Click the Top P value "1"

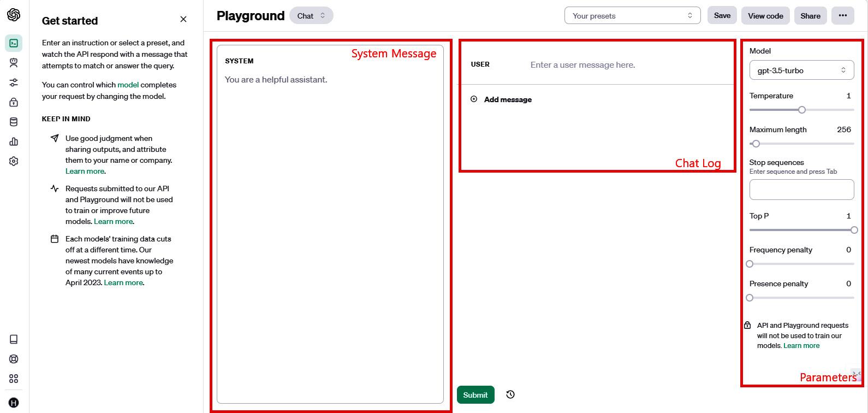(848, 216)
